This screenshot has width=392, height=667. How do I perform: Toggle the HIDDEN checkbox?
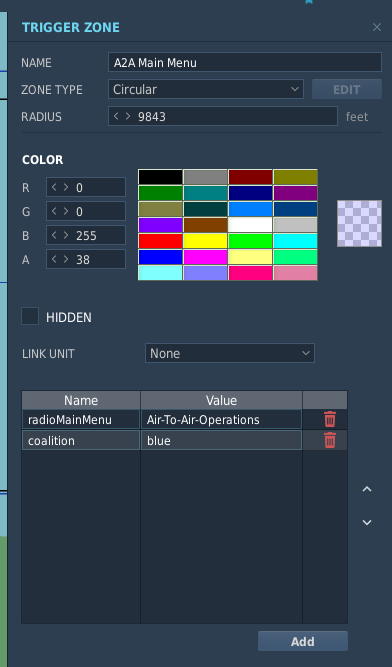(x=30, y=316)
